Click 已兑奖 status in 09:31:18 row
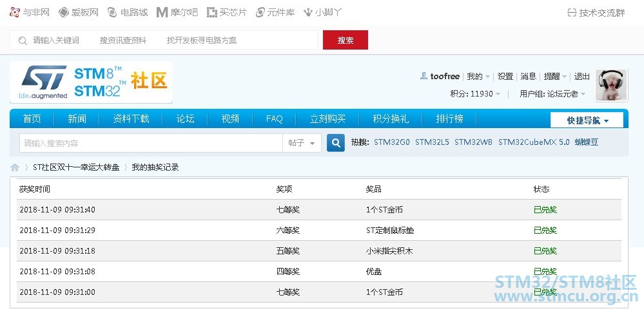 click(x=545, y=251)
